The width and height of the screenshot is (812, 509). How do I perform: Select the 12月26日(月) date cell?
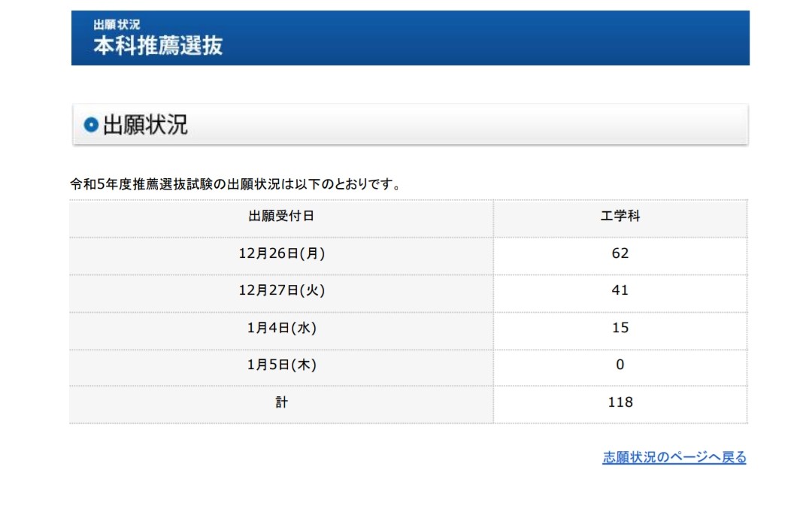coord(281,256)
